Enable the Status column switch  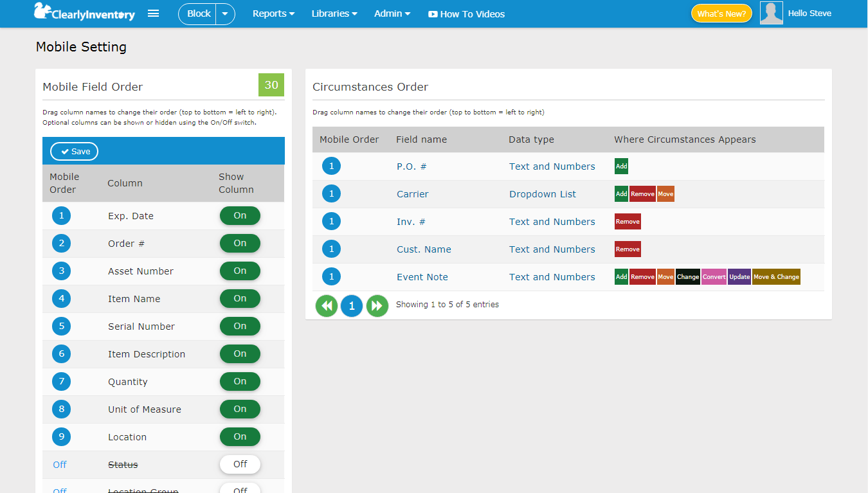[x=240, y=464]
